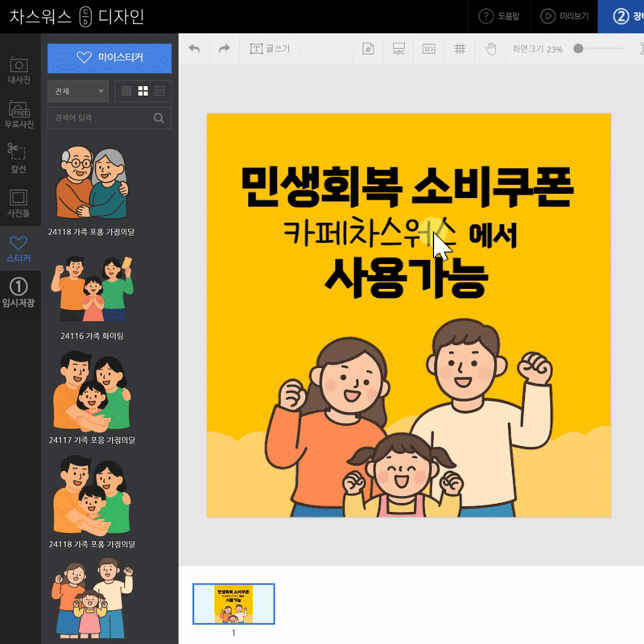The image size is (644, 644).
Task: Click the redo arrow
Action: (x=225, y=49)
